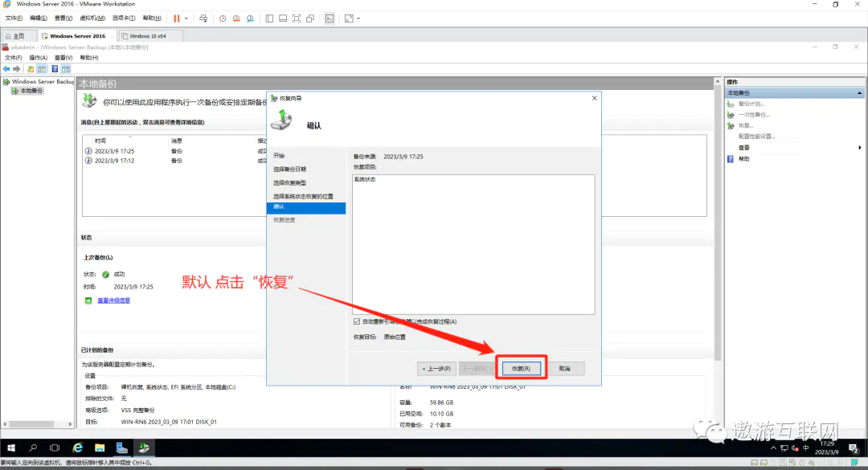Sort messages by the 时间 column header

pos(100,141)
